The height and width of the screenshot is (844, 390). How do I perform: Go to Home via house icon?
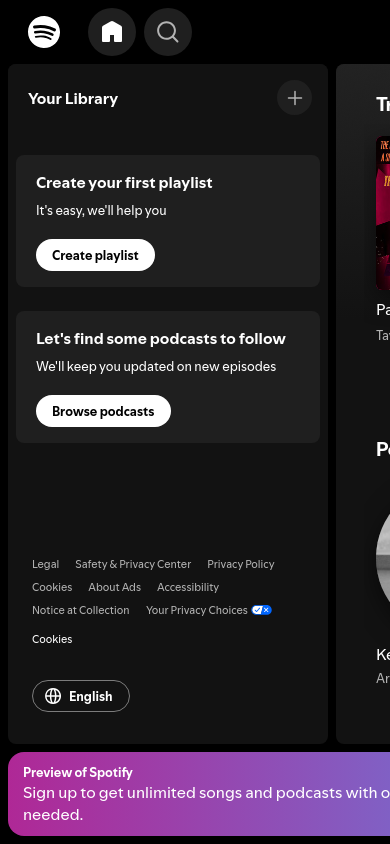[112, 32]
